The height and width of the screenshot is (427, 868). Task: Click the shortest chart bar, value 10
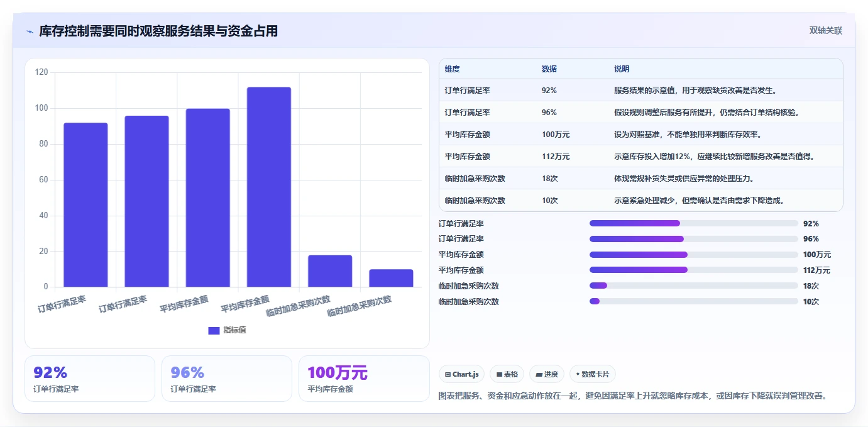pos(391,279)
